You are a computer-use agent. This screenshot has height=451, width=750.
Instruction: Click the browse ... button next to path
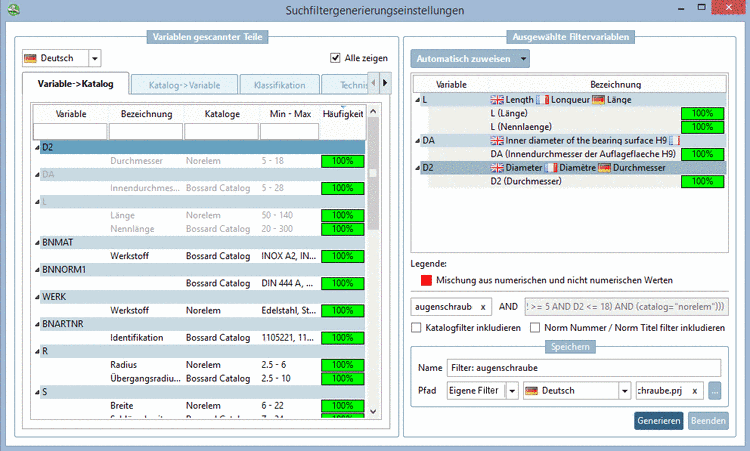[x=715, y=391]
